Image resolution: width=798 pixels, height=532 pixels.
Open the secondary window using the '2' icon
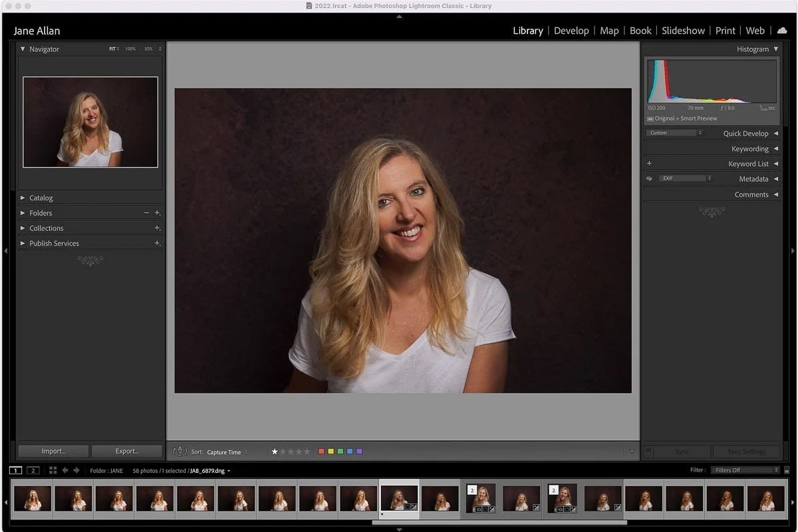pos(33,470)
